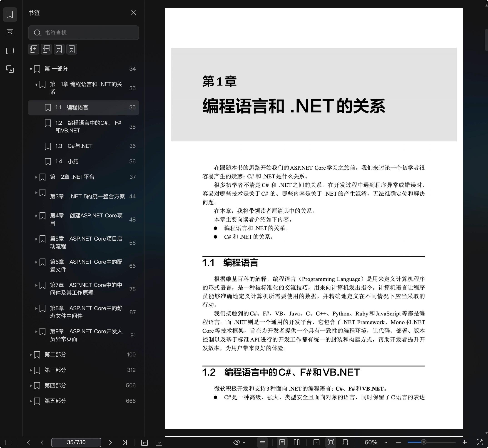Select bookmark 1.2 编程语言中的C#、F#和VB.NET
Screen dimensions: 488x448
point(84,127)
